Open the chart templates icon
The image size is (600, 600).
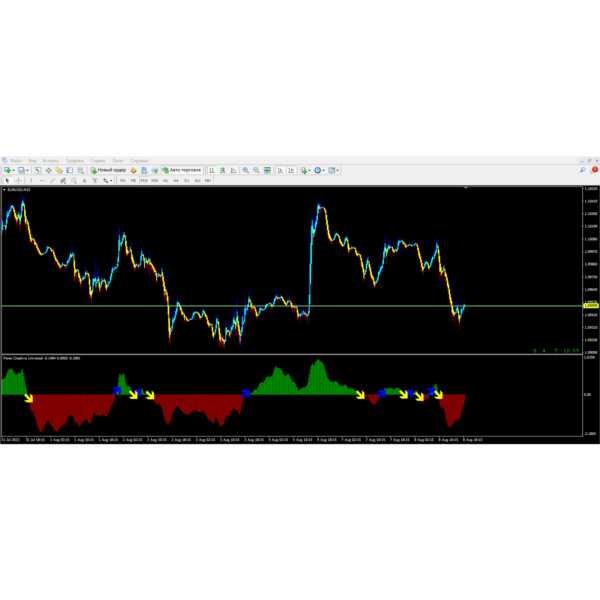[x=332, y=170]
